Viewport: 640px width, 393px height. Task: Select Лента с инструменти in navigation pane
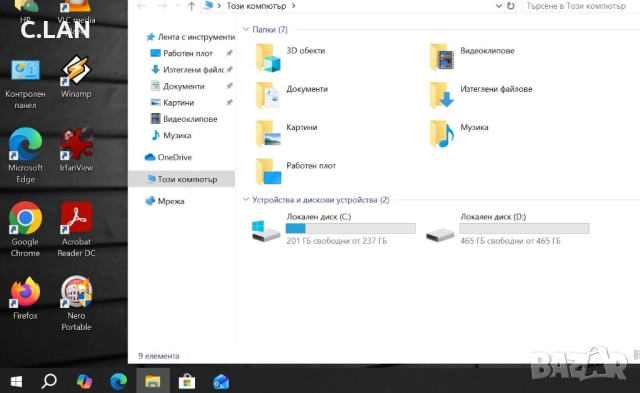191,37
